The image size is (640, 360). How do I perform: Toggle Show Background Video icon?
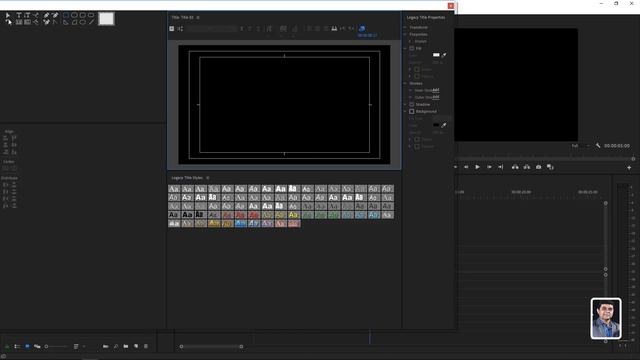[x=362, y=29]
